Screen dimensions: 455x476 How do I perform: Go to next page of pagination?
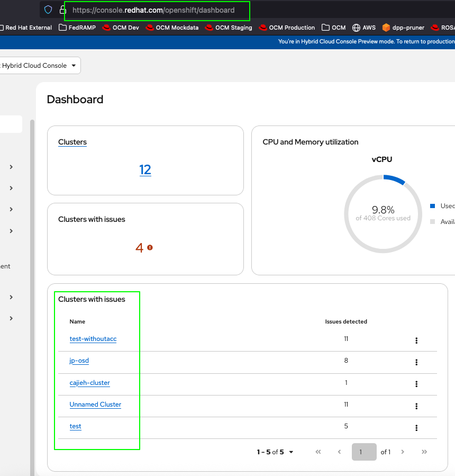point(403,452)
